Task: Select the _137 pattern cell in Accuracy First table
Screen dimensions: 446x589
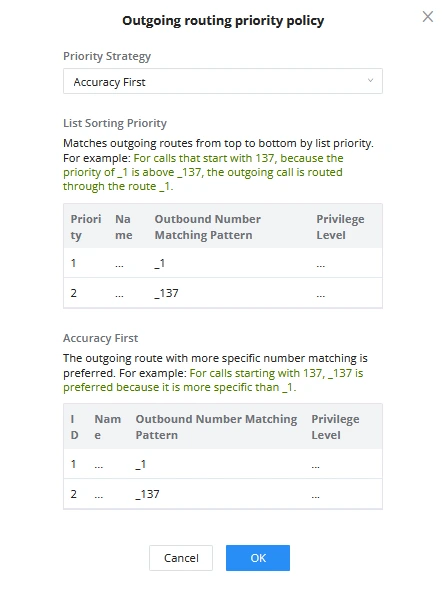Action: 147,494
